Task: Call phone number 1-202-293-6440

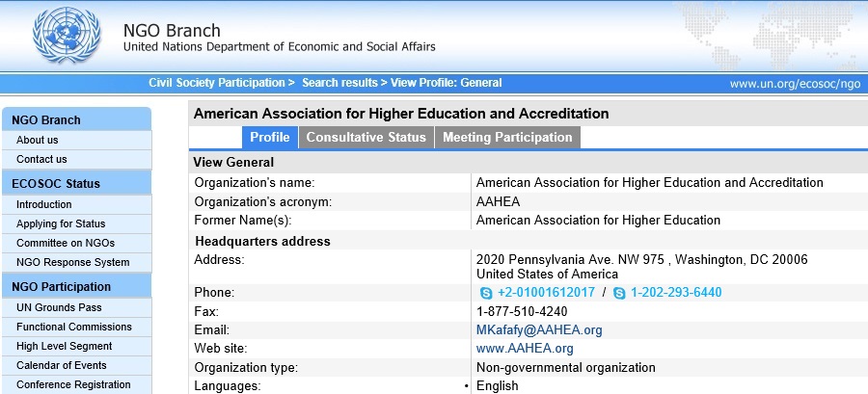Action: point(676,292)
